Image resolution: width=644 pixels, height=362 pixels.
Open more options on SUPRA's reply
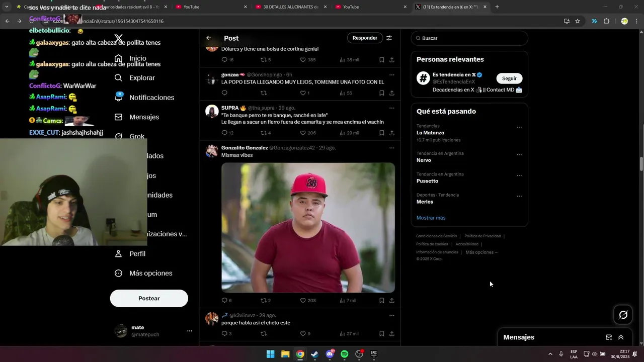pyautogui.click(x=392, y=108)
